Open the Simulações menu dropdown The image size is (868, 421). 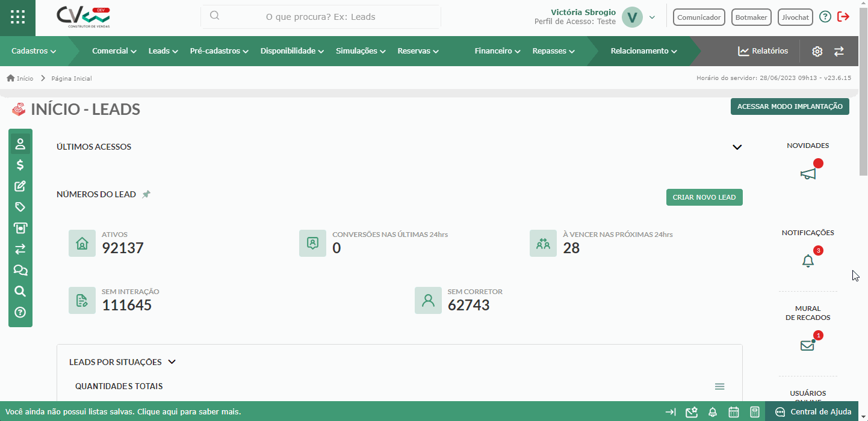361,51
